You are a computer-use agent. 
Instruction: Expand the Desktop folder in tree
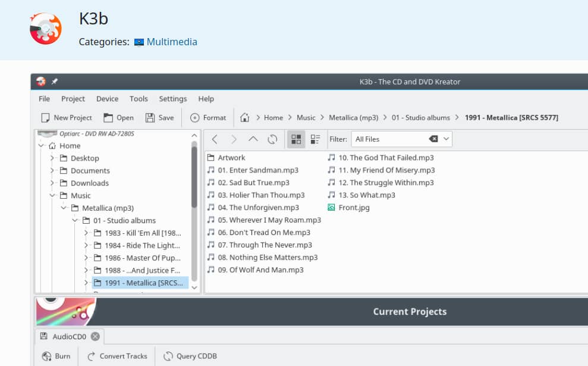coord(52,158)
